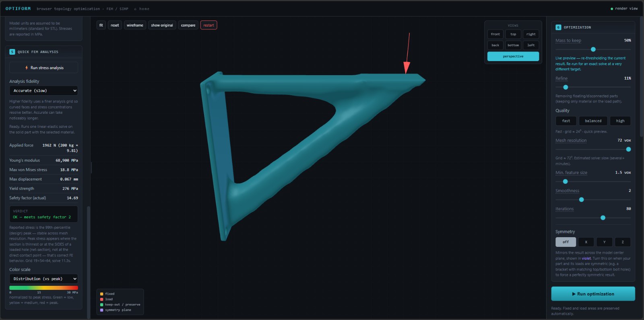Click the keep-out / preserve legend swatch

101,305
